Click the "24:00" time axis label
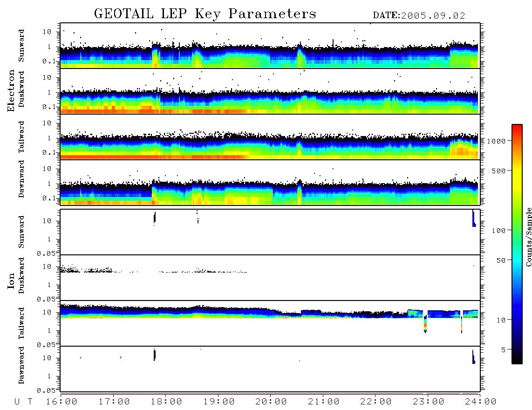The image size is (532, 410). 480,402
